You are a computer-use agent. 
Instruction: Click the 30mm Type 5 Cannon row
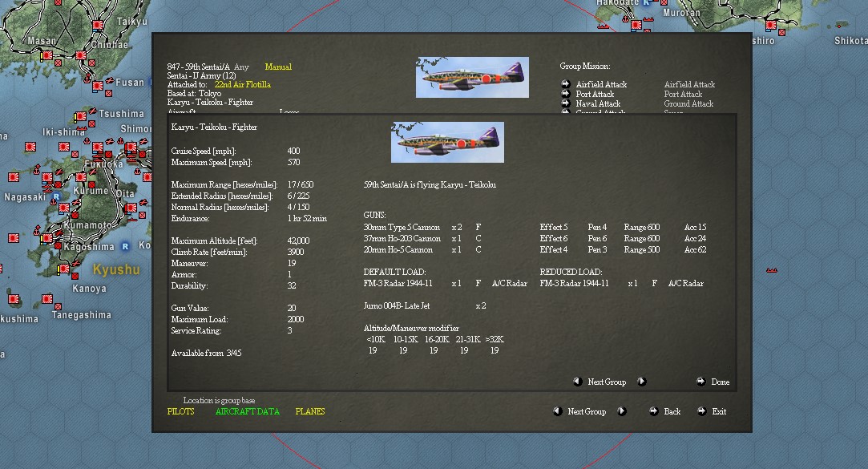click(x=535, y=227)
